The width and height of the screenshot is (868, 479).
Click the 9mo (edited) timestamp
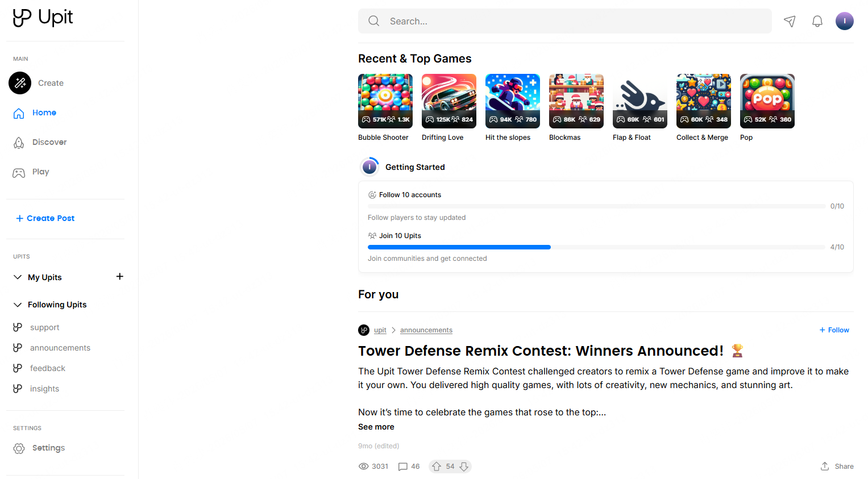click(x=379, y=446)
